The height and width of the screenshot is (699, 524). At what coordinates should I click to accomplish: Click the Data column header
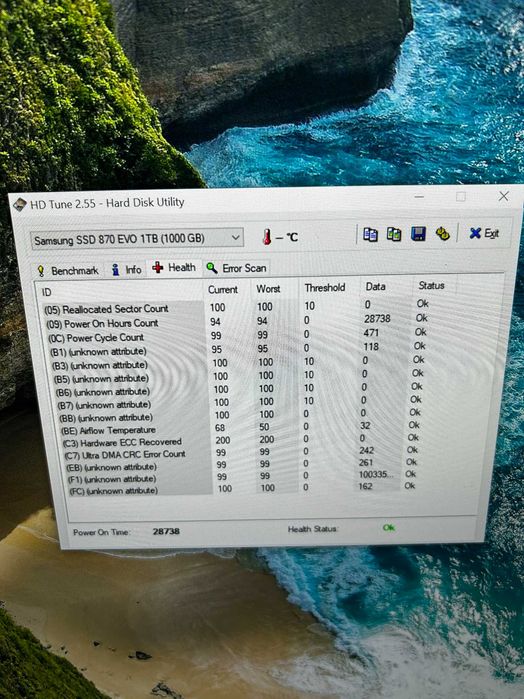pos(375,286)
